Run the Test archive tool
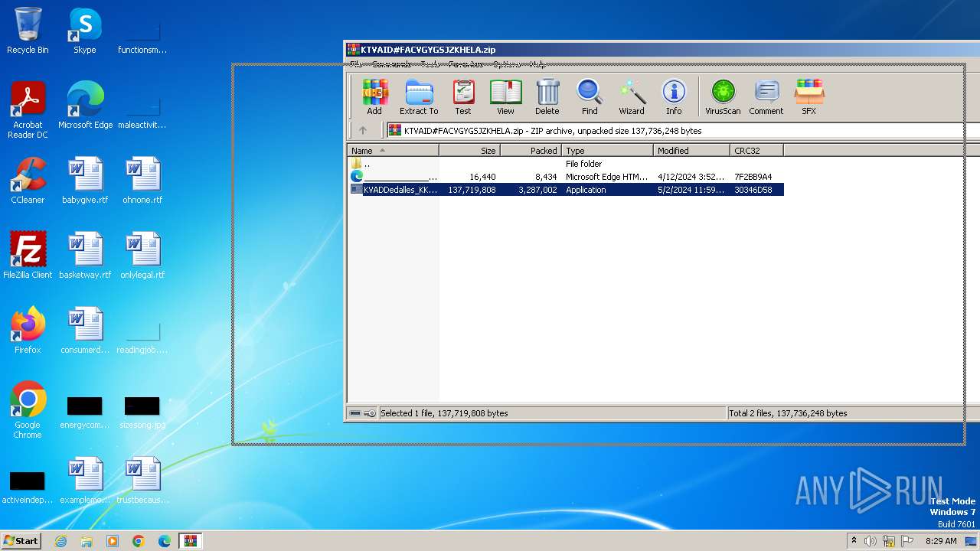The width and height of the screenshot is (980, 551). (x=463, y=97)
